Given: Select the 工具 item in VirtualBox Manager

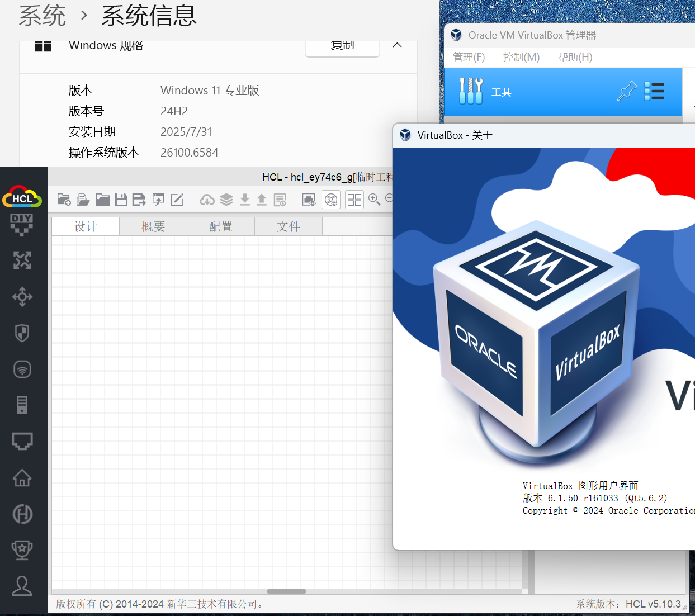Looking at the screenshot, I should click(x=563, y=92).
